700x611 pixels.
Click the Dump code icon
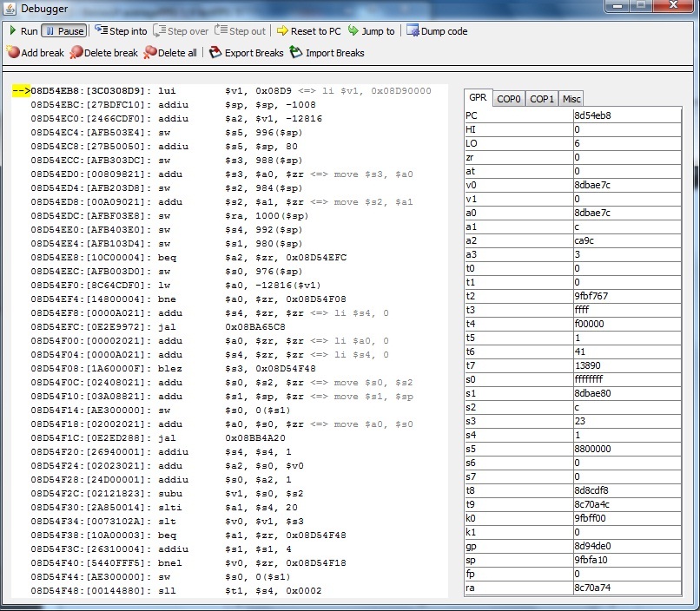413,31
